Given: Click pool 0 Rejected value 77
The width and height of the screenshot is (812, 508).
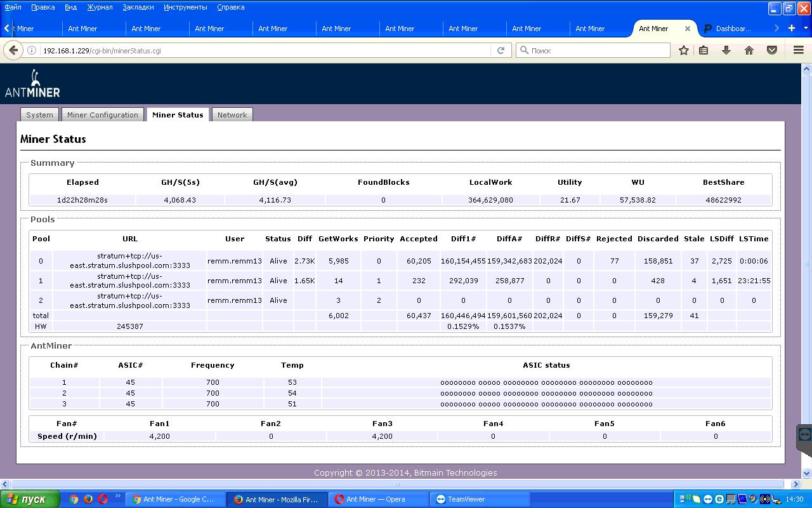Looking at the screenshot, I should 614,261.
